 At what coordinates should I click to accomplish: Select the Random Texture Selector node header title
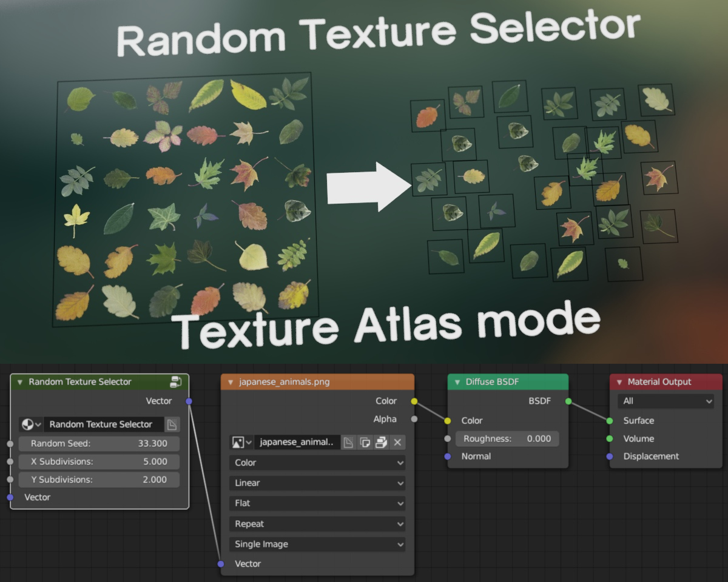(x=80, y=382)
